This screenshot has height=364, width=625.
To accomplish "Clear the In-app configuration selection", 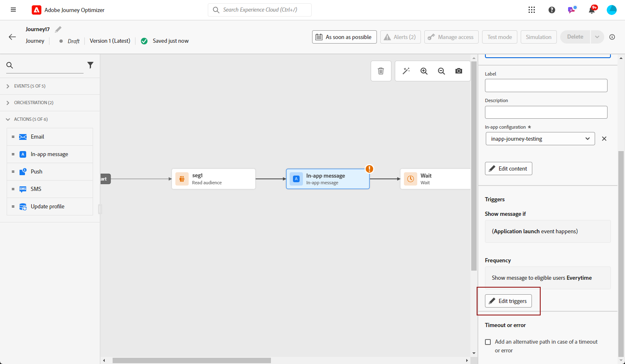I will [604, 139].
